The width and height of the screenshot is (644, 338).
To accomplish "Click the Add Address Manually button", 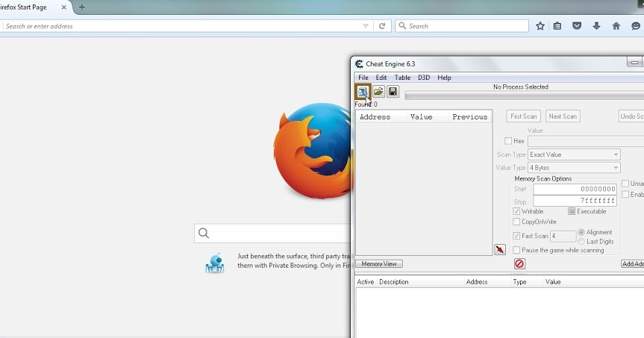I will tap(633, 263).
